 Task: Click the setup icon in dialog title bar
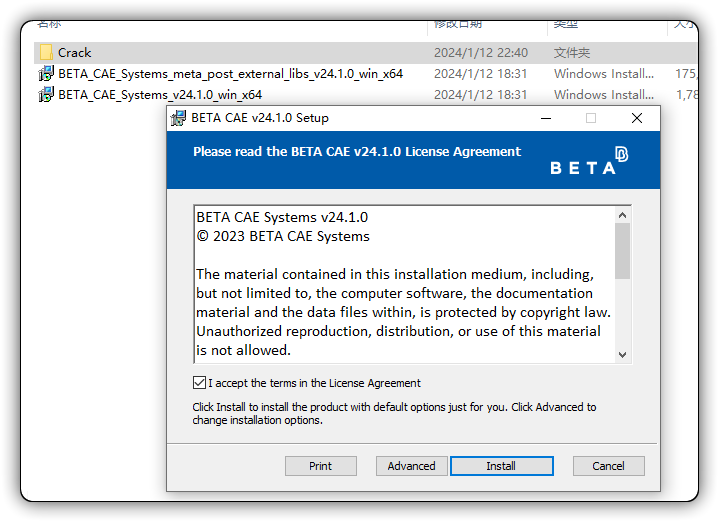178,118
